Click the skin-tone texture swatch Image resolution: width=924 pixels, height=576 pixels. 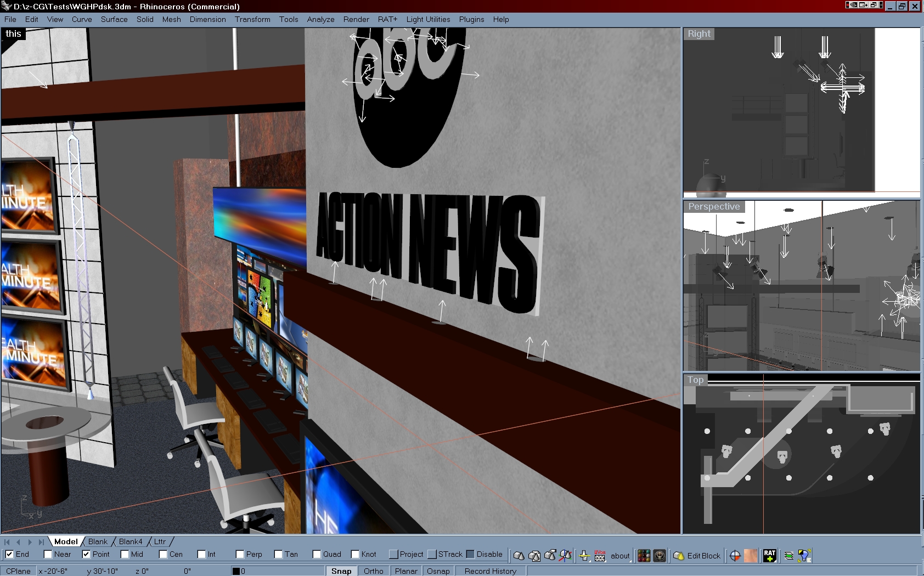click(x=751, y=556)
